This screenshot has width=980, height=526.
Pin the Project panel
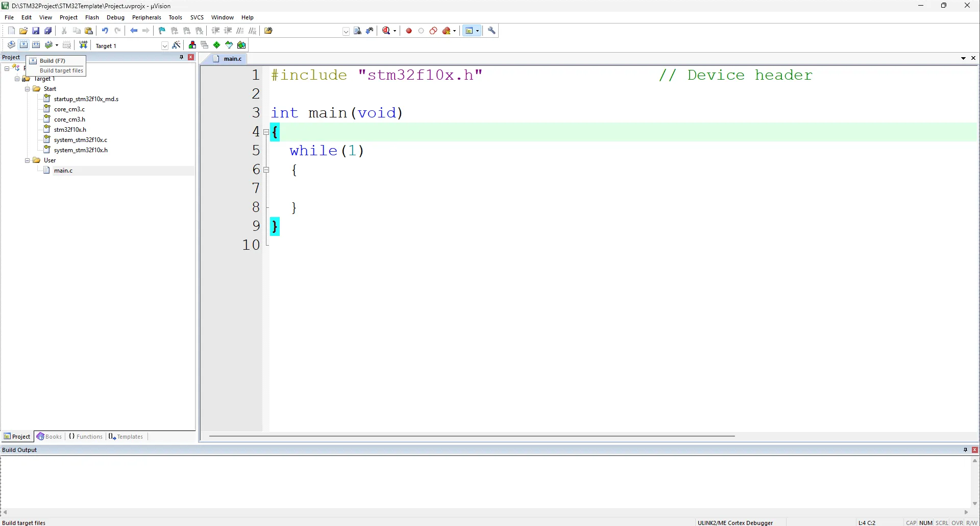(181, 57)
